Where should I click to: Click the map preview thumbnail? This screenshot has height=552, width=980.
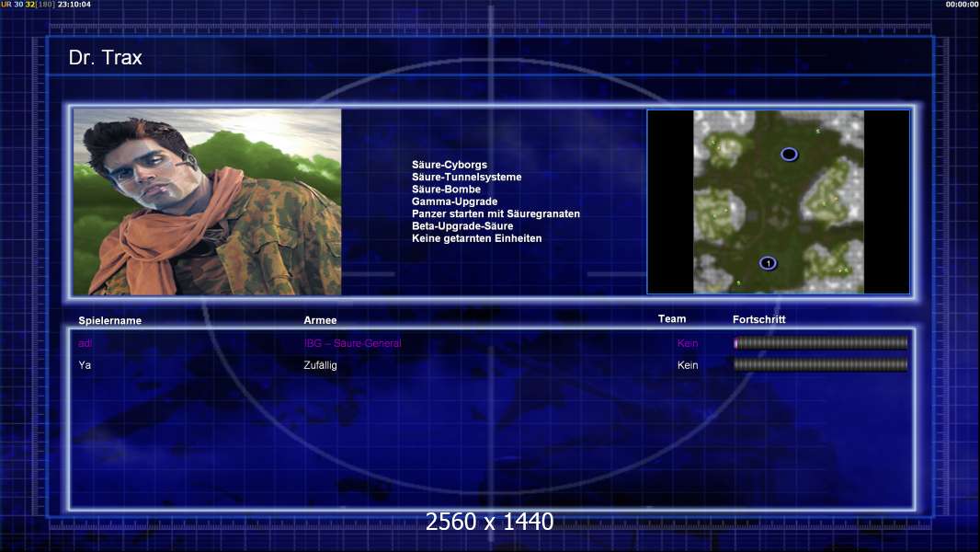(x=778, y=201)
